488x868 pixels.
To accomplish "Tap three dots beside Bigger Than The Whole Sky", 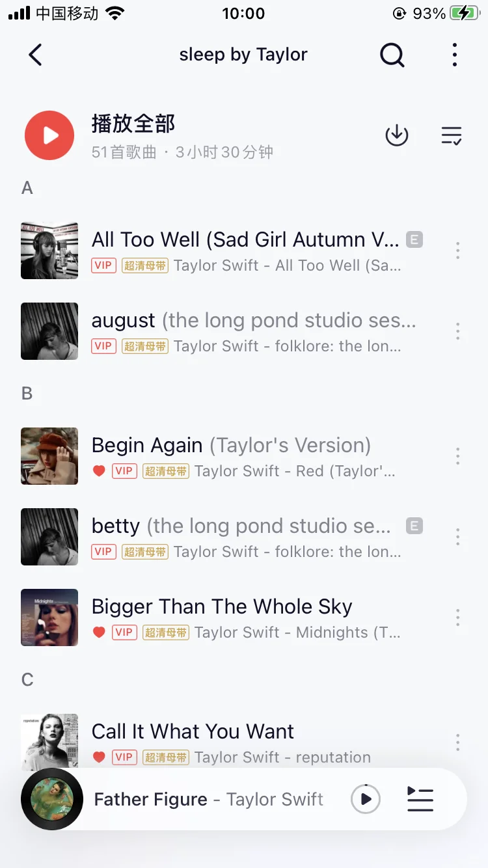I will click(x=457, y=617).
